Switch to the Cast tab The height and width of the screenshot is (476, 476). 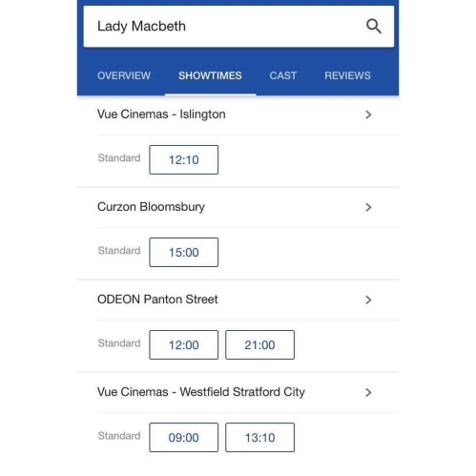pos(283,75)
